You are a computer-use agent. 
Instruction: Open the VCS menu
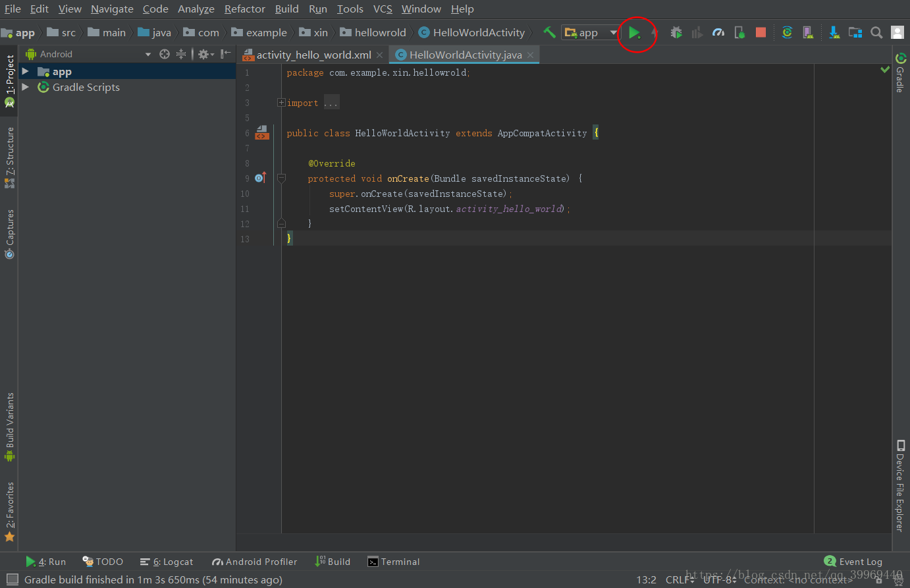pos(383,9)
